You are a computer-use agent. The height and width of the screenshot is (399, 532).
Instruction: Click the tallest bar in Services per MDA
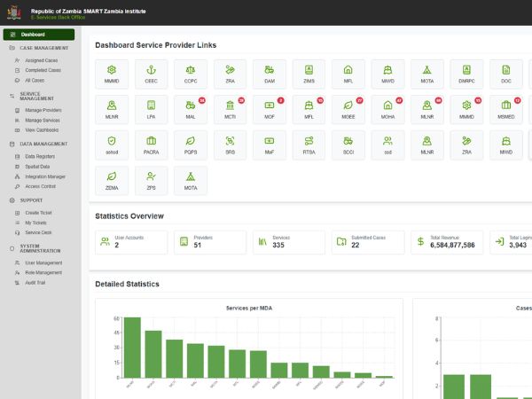pos(132,348)
